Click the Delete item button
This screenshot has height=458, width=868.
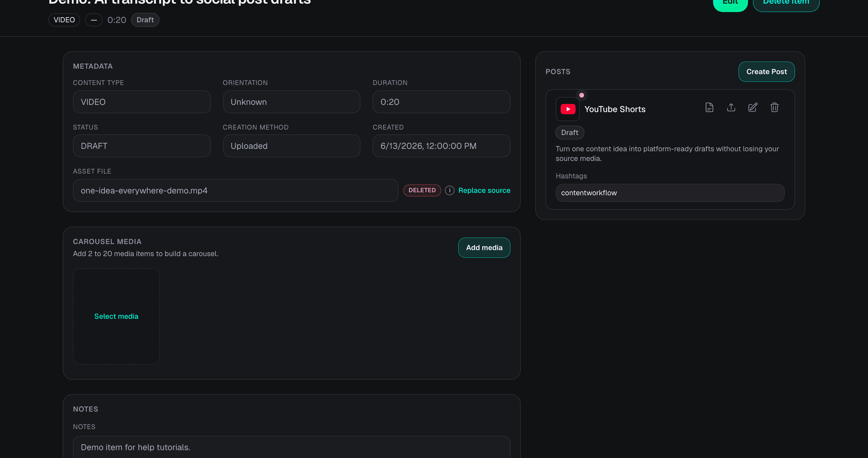tap(786, 3)
